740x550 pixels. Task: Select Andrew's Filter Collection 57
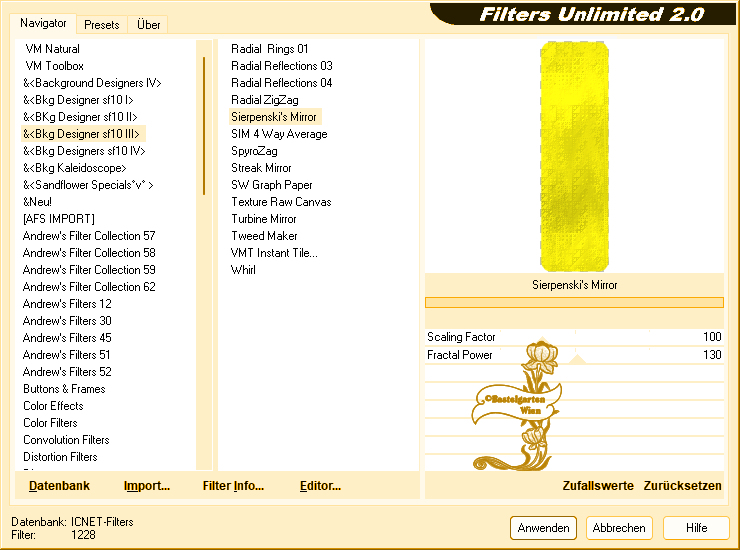coord(89,236)
